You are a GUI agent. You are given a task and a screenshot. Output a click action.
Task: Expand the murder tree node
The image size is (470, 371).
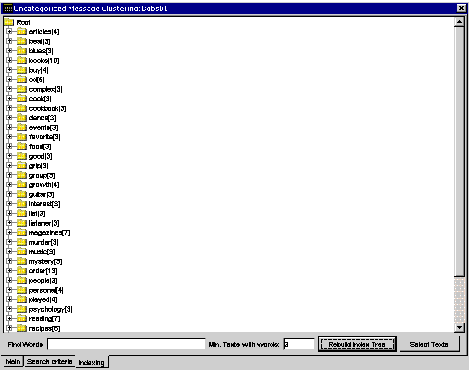pyautogui.click(x=9, y=242)
